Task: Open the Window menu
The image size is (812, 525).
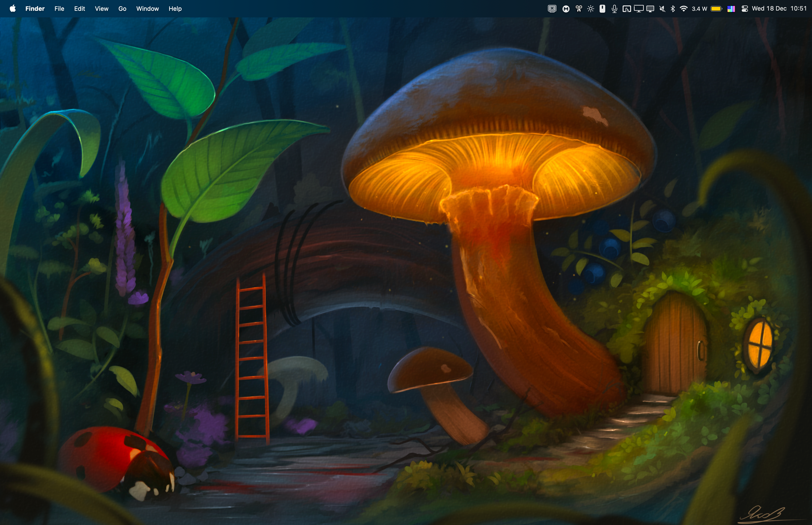Action: [x=147, y=8]
